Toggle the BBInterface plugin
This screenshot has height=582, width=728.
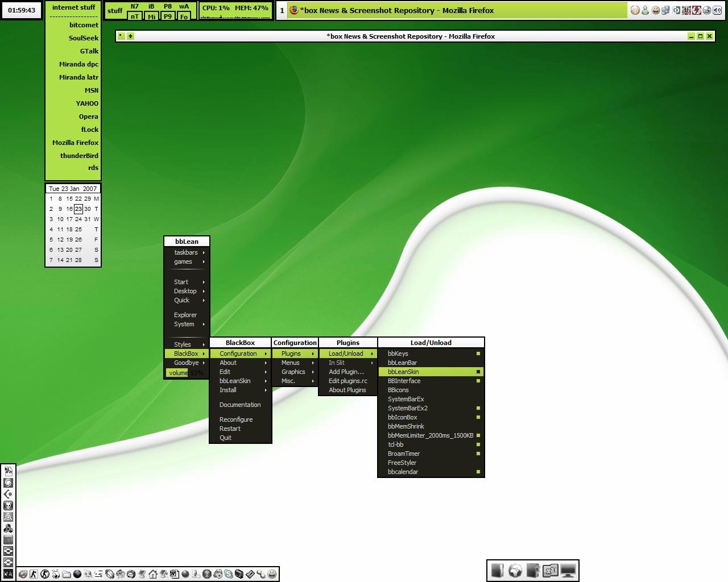coord(431,381)
